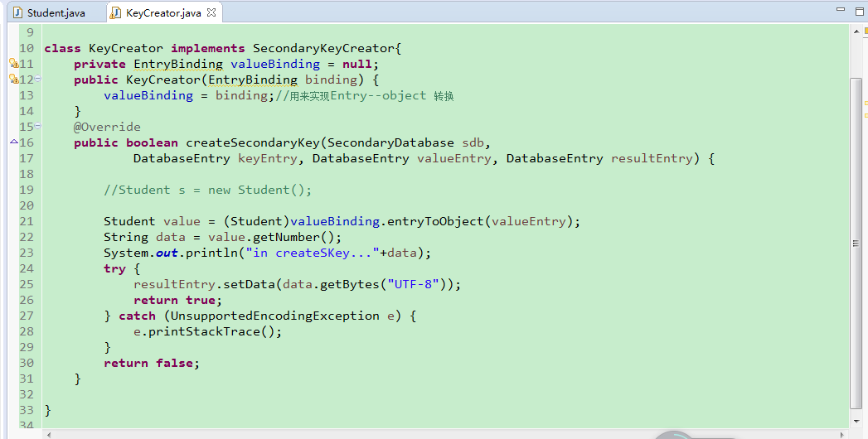868x439 pixels.
Task: Click the resultEntry parameter on line 17
Action: pyautogui.click(x=652, y=159)
